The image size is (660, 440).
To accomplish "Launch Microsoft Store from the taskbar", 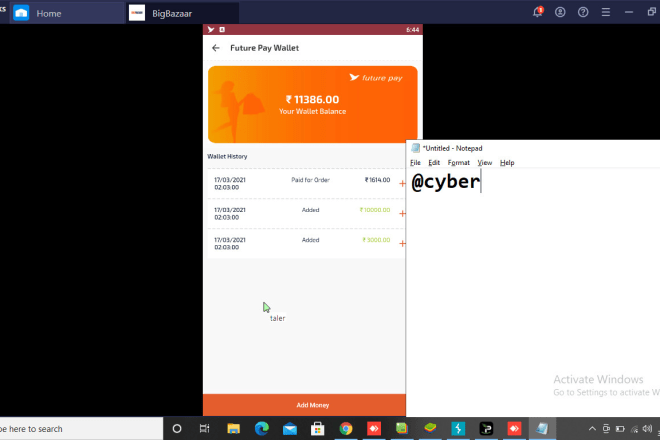I will [x=317, y=428].
